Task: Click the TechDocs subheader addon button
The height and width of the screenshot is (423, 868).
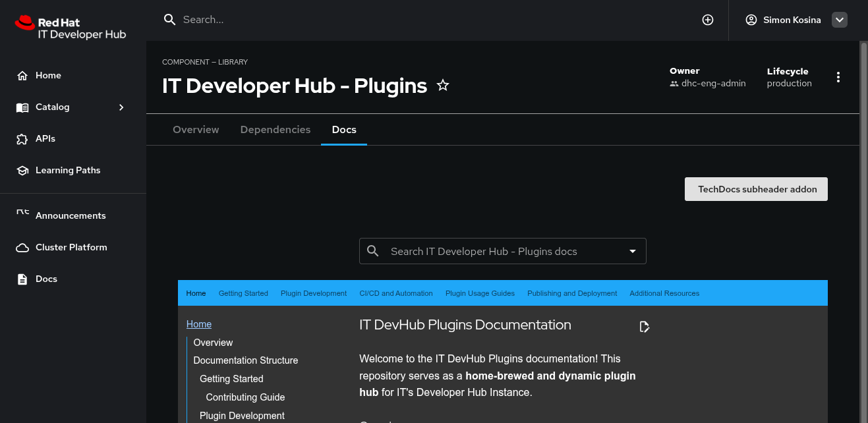Action: click(756, 189)
